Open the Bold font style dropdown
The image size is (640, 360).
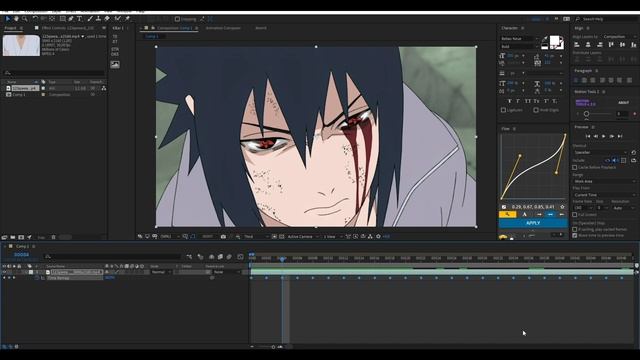coord(520,47)
